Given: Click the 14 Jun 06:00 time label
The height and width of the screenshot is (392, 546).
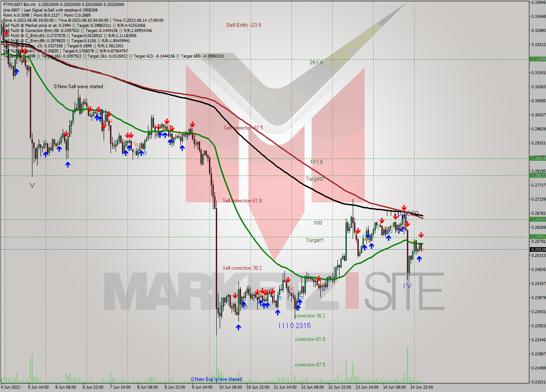Looking at the screenshot, I should click(x=394, y=387).
